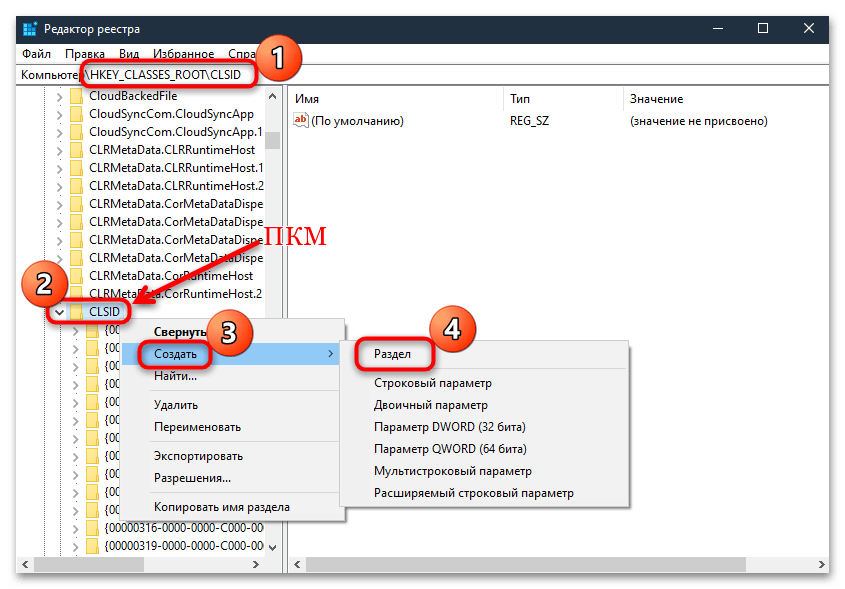Collapse the CLSID key chevron
845x589 pixels.
click(59, 312)
